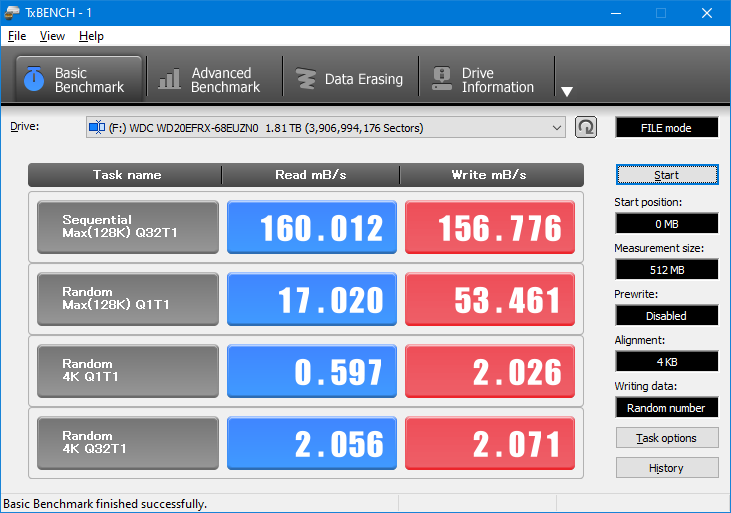This screenshot has width=731, height=513.
Task: Open the Drive Information tab
Action: [486, 79]
